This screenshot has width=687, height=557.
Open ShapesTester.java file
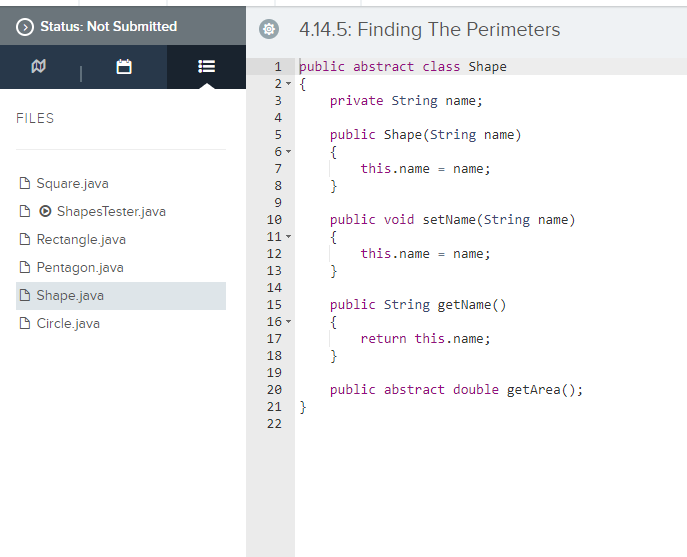(111, 211)
